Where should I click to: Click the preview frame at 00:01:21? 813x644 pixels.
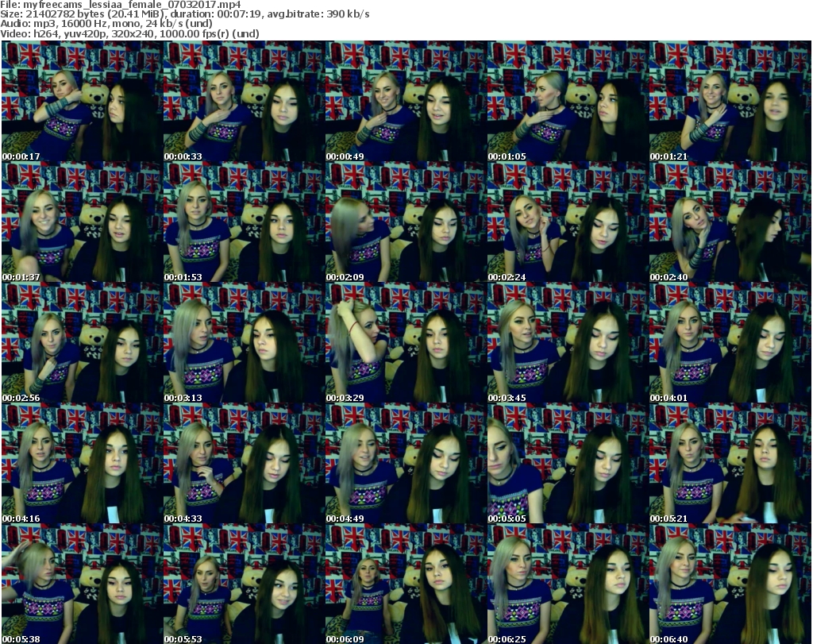tap(730, 101)
